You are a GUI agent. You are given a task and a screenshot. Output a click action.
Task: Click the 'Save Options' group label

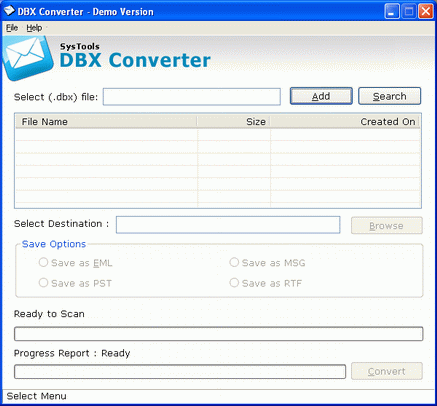click(x=54, y=244)
